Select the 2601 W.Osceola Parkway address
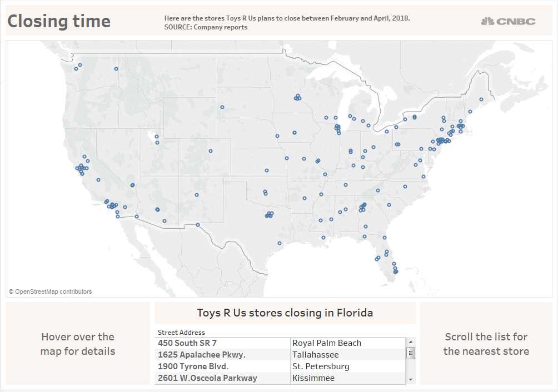 pyautogui.click(x=207, y=378)
